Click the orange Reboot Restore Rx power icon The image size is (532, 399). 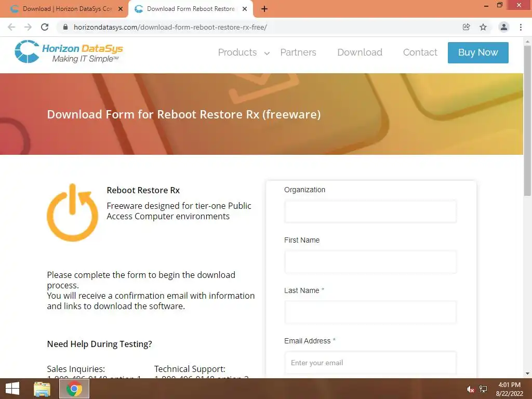72,212
